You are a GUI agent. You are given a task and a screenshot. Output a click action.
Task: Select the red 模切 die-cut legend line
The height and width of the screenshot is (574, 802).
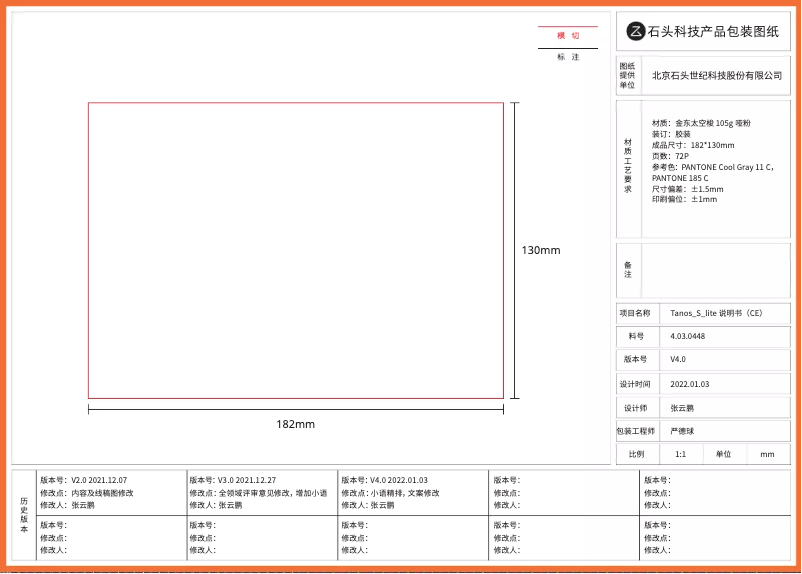point(568,27)
